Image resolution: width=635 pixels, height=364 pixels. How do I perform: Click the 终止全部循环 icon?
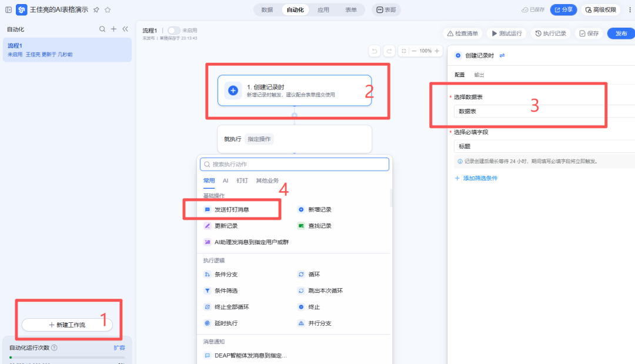(208, 307)
